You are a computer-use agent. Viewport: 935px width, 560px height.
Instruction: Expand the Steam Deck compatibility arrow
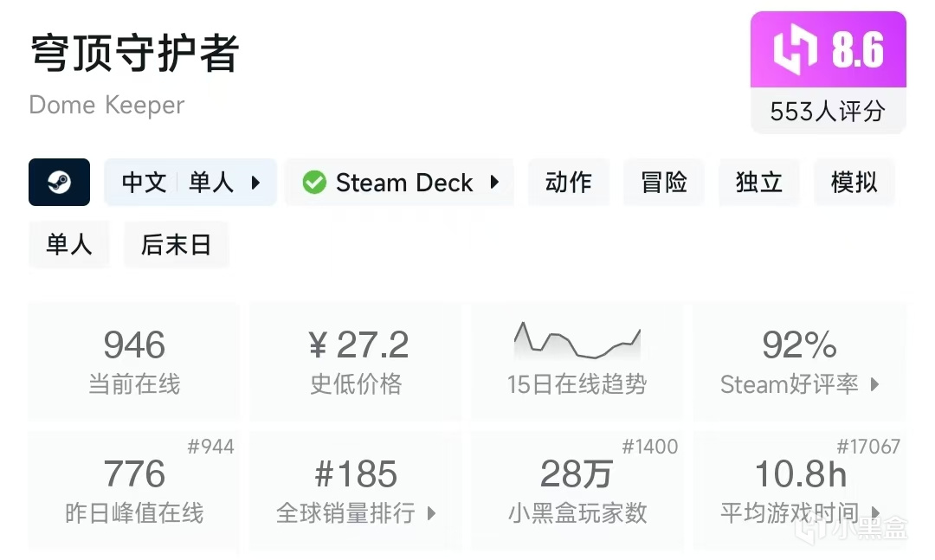tap(494, 183)
